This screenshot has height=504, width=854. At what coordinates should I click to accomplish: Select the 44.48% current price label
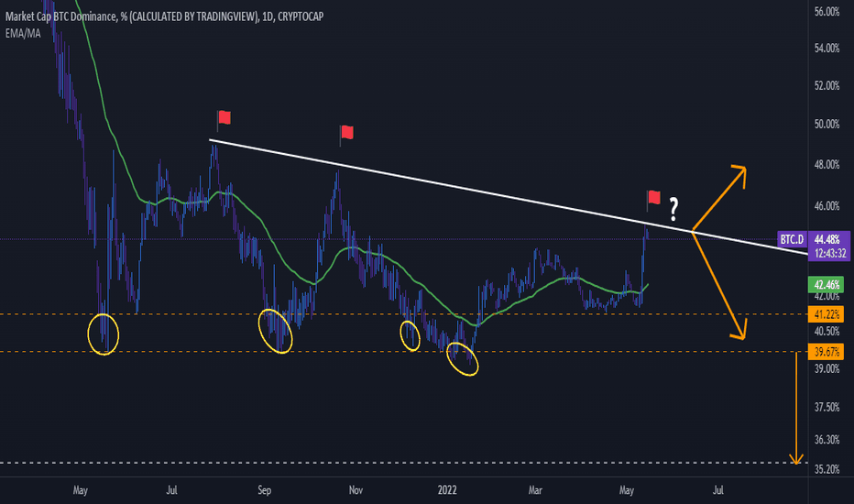pos(827,239)
